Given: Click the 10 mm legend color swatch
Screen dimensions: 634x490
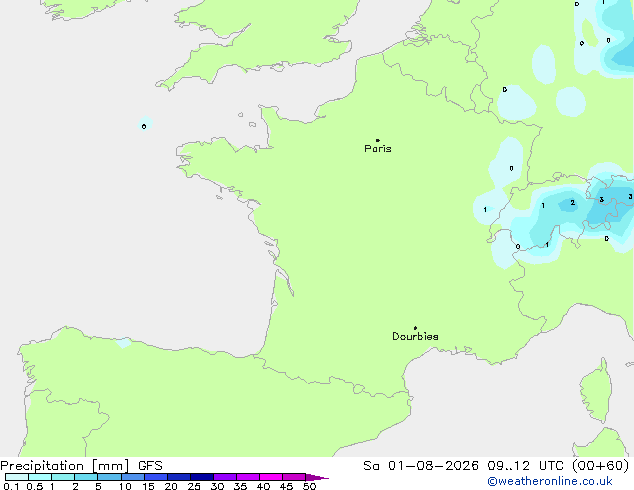Looking at the screenshot, I should [133, 477].
